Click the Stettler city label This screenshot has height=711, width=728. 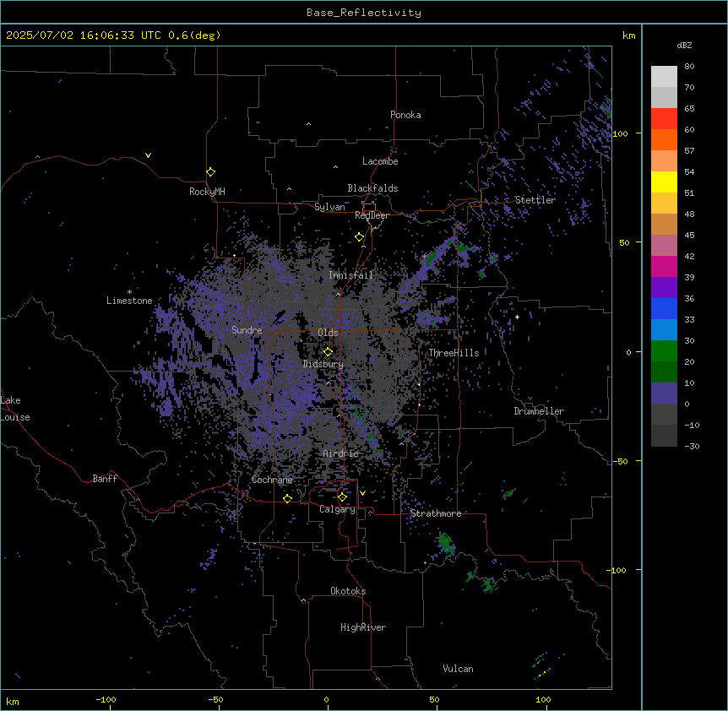pyautogui.click(x=535, y=200)
